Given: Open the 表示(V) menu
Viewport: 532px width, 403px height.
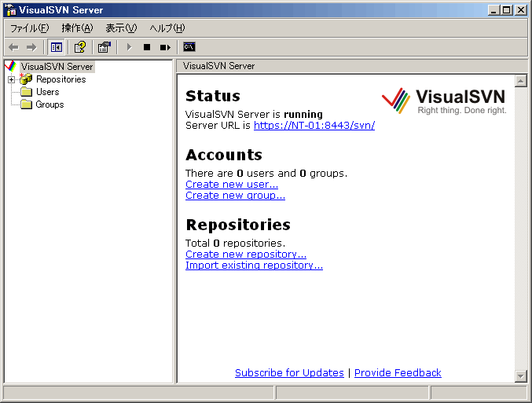Looking at the screenshot, I should click(x=121, y=28).
